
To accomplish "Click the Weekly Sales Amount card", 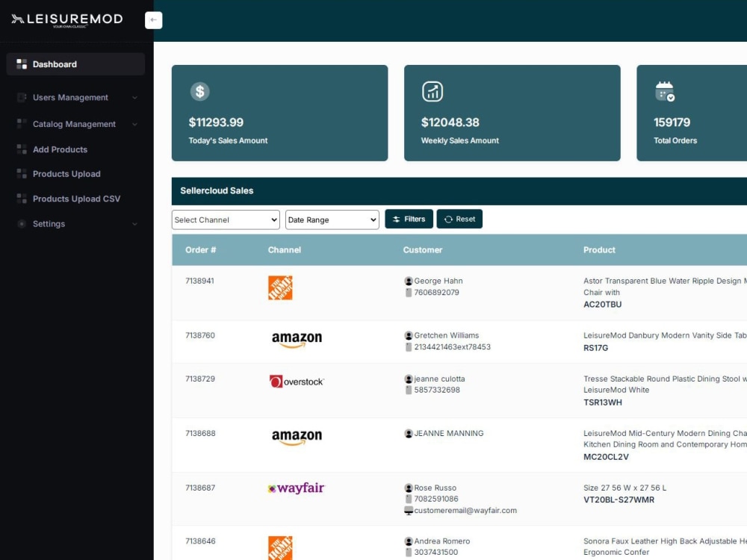I will click(x=512, y=113).
